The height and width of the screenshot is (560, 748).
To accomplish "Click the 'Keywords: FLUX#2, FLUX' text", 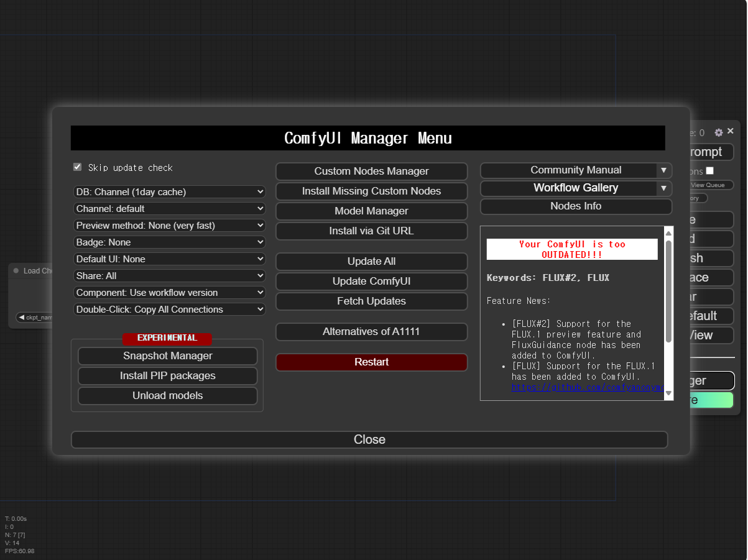I will point(548,278).
